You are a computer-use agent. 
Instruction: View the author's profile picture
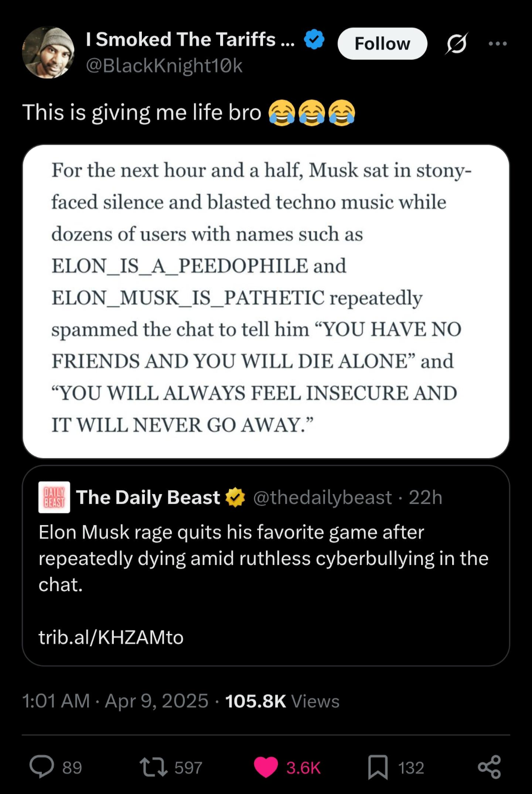pyautogui.click(x=48, y=52)
